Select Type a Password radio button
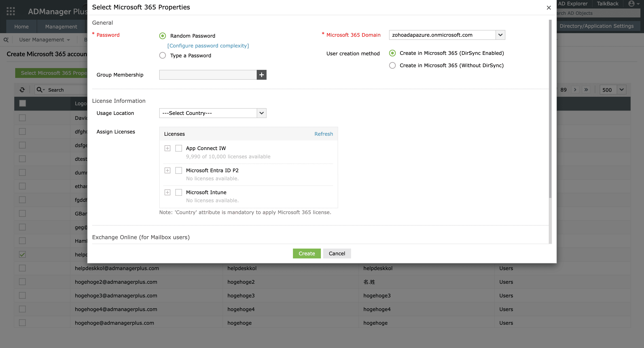This screenshot has height=348, width=644. pyautogui.click(x=163, y=55)
